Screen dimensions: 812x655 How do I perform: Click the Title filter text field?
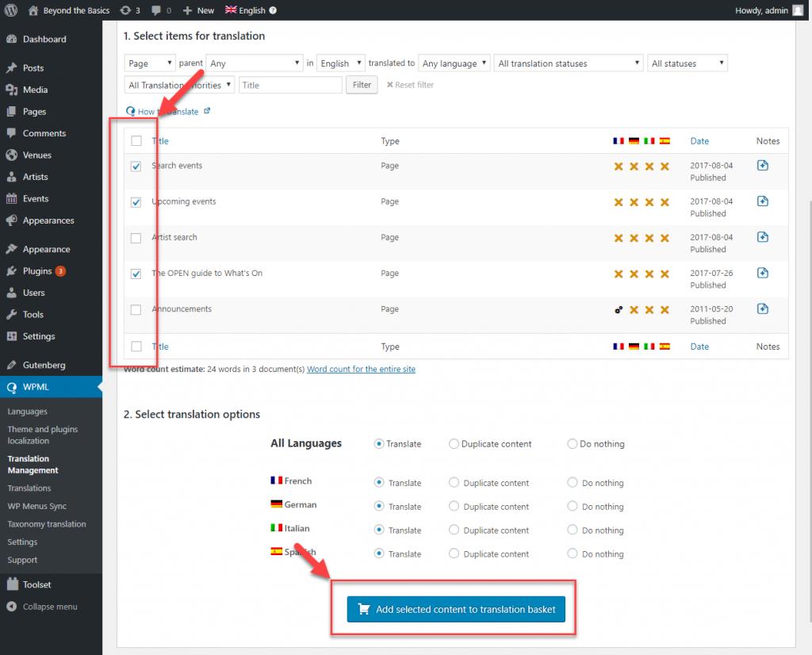tap(290, 85)
